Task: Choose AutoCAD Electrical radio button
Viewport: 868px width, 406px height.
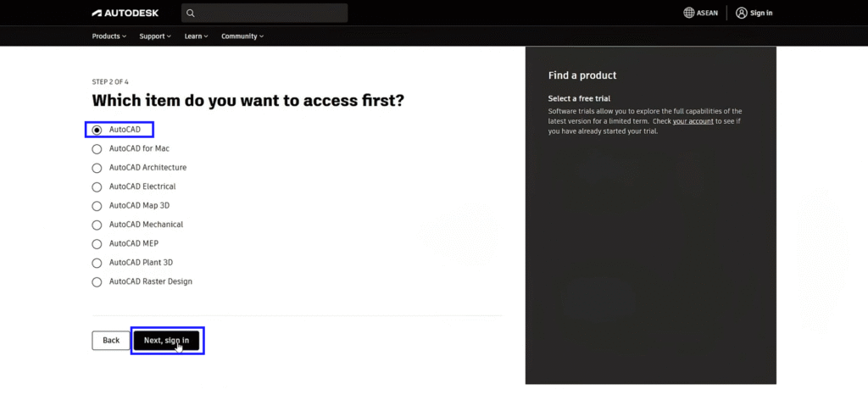Action: click(97, 186)
